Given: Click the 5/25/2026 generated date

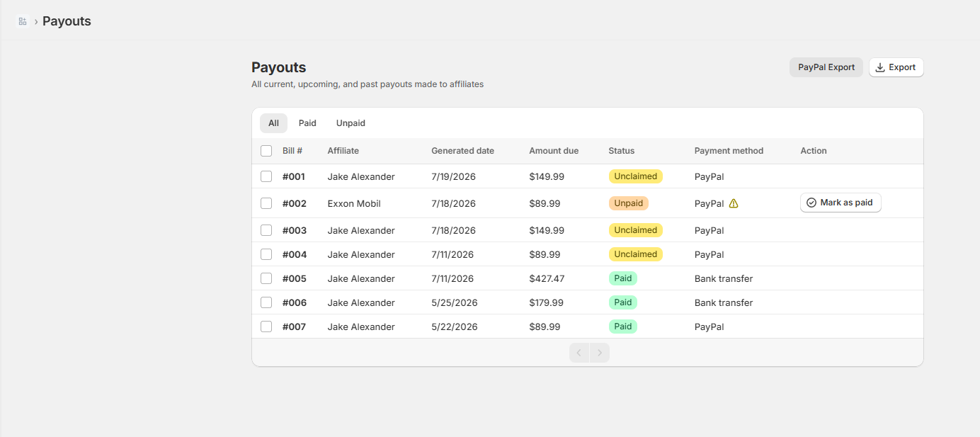Looking at the screenshot, I should (455, 302).
